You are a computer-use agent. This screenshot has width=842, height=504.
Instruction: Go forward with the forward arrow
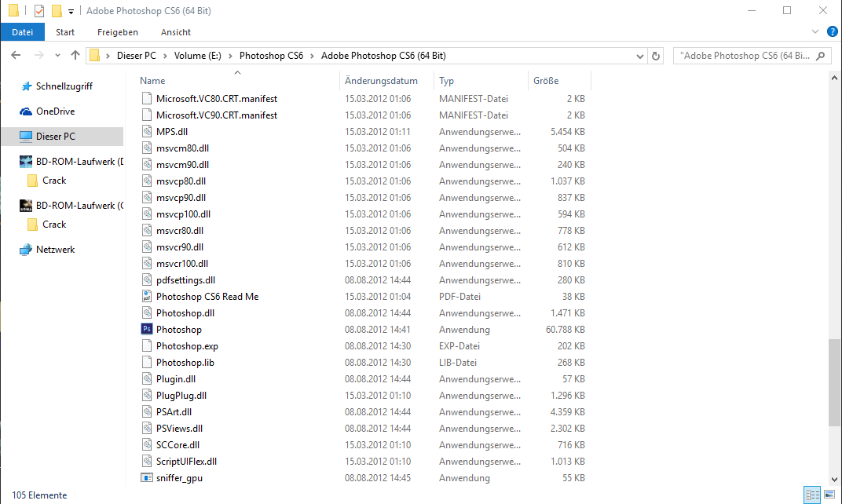(x=38, y=55)
